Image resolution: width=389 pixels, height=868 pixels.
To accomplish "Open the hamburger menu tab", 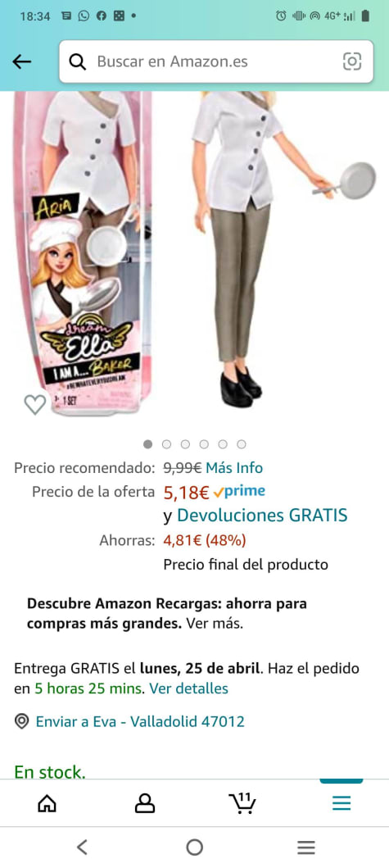I will (x=342, y=802).
